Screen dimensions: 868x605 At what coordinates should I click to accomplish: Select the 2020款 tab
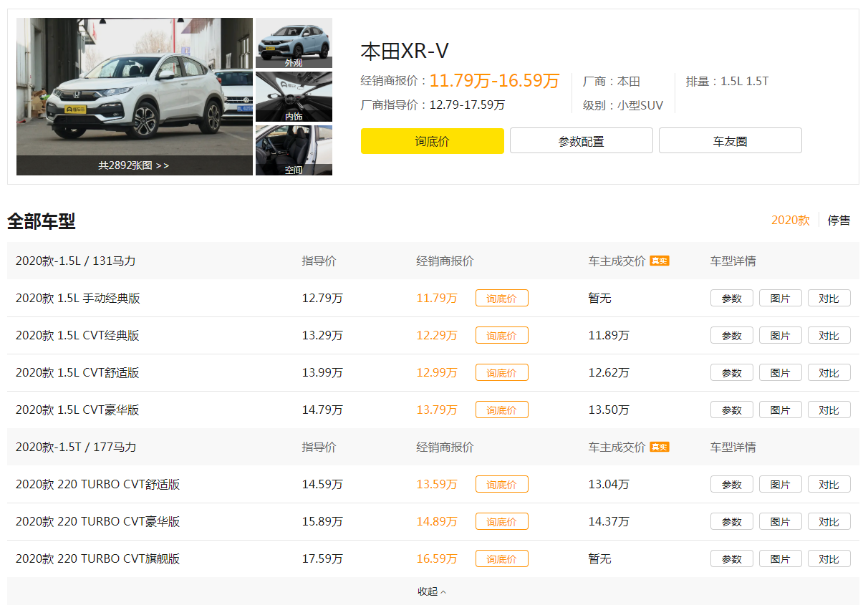pyautogui.click(x=791, y=220)
